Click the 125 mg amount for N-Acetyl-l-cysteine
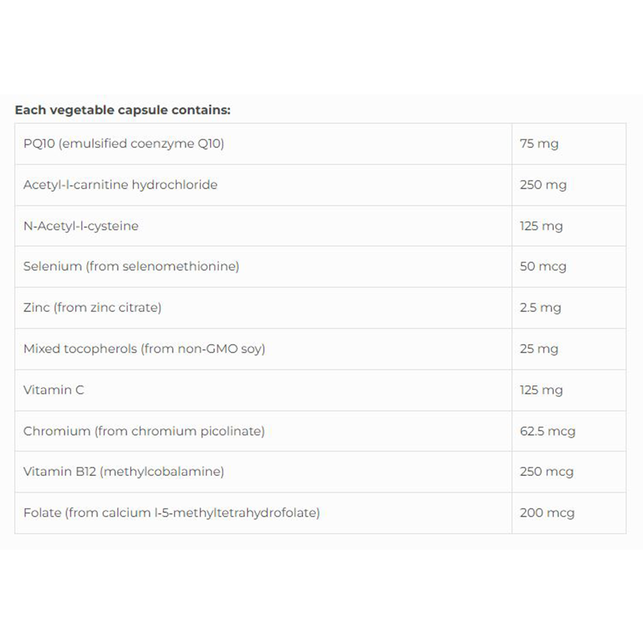Screen dimensions: 644x644 pos(541,226)
